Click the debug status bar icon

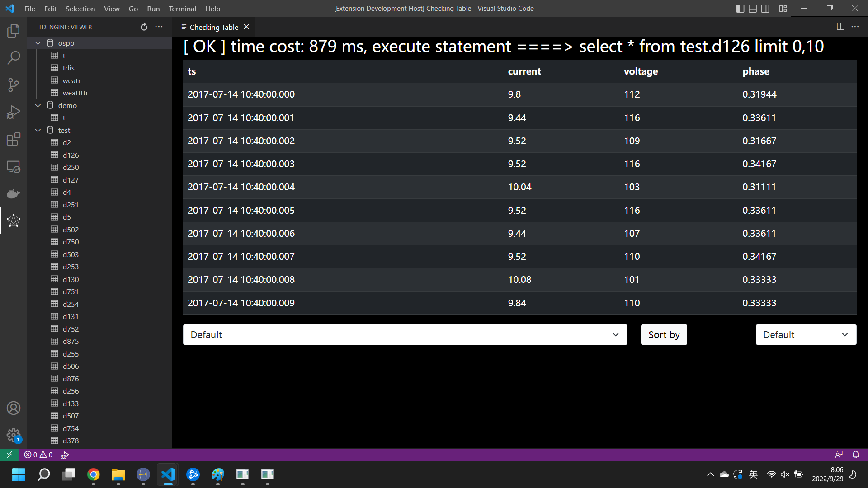click(65, 455)
